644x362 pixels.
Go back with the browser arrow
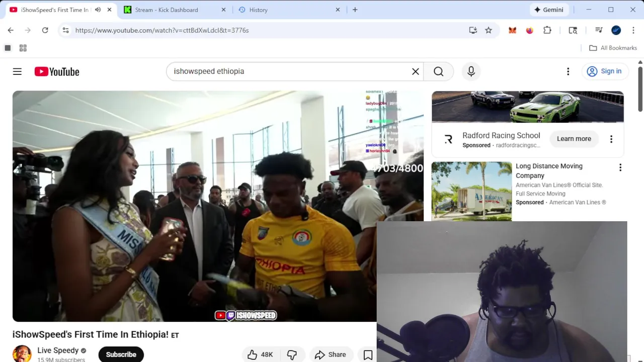click(x=11, y=30)
